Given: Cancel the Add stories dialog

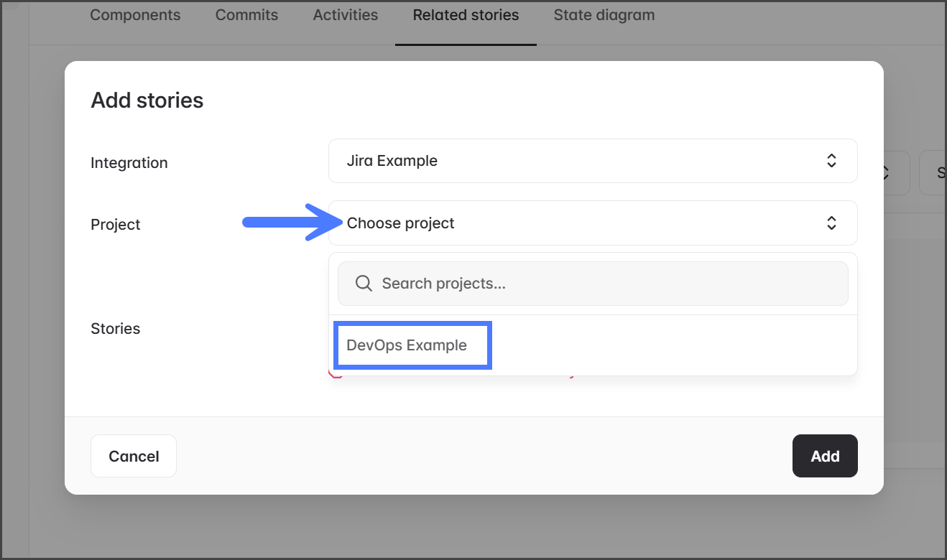Looking at the screenshot, I should [134, 456].
